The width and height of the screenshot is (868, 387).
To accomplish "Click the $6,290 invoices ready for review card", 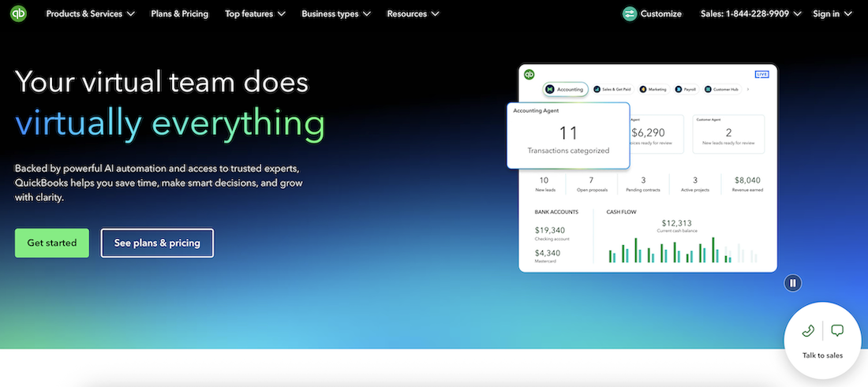I will (x=657, y=134).
